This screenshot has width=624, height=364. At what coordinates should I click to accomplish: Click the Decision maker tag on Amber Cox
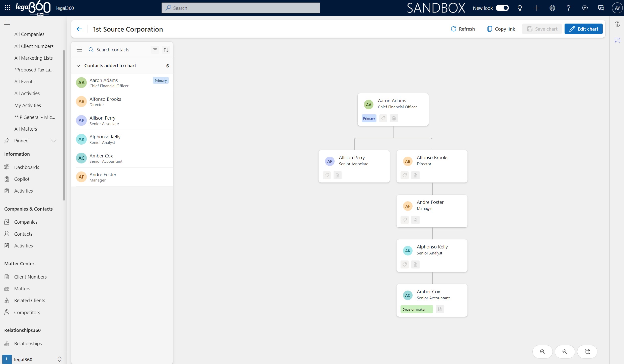pos(417,309)
